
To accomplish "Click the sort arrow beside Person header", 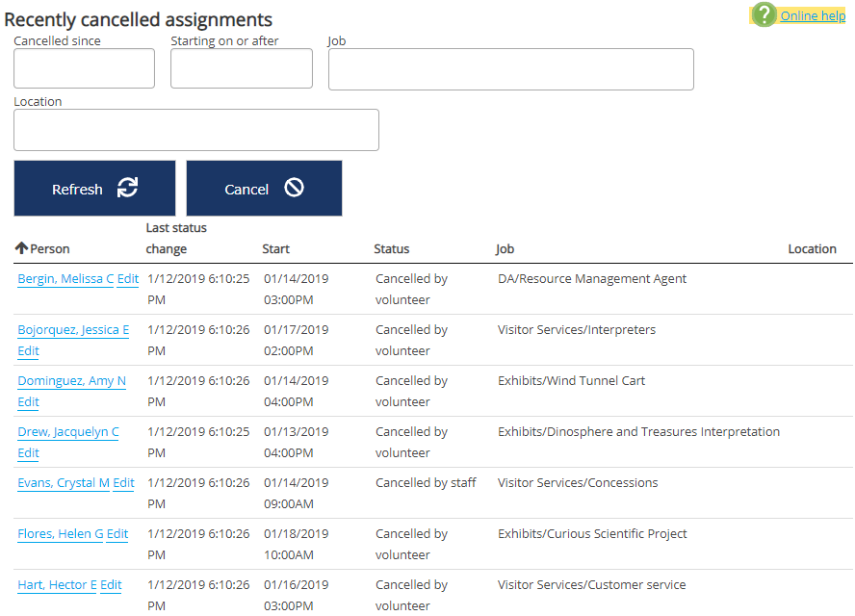I will coord(21,248).
